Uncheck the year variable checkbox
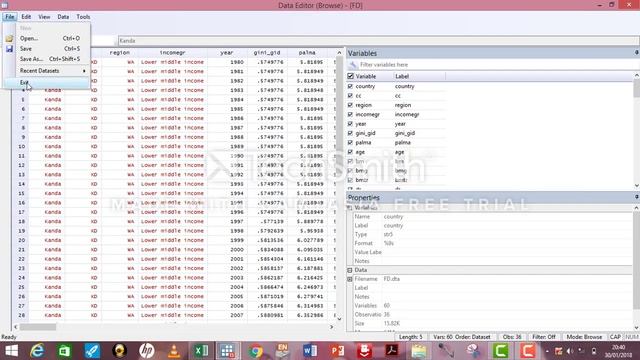Viewport: 640px width, 360px height. pyautogui.click(x=350, y=124)
